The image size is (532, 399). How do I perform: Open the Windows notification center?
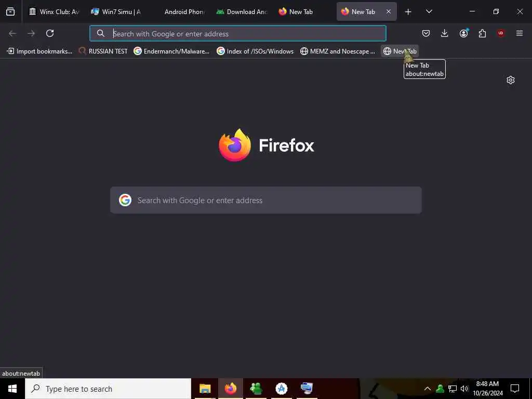coord(515,389)
